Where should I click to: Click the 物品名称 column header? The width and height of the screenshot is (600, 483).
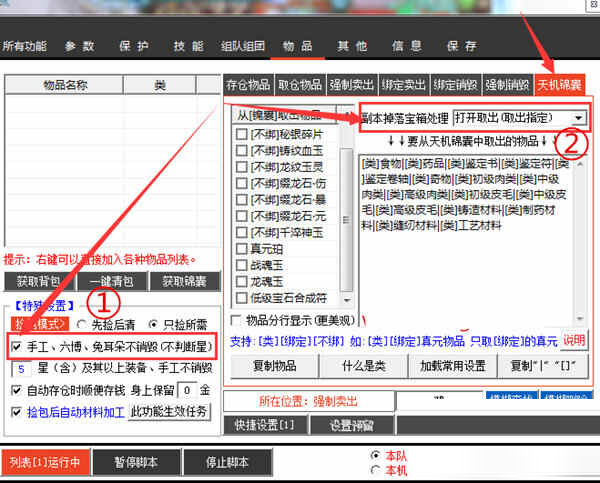coord(64,85)
